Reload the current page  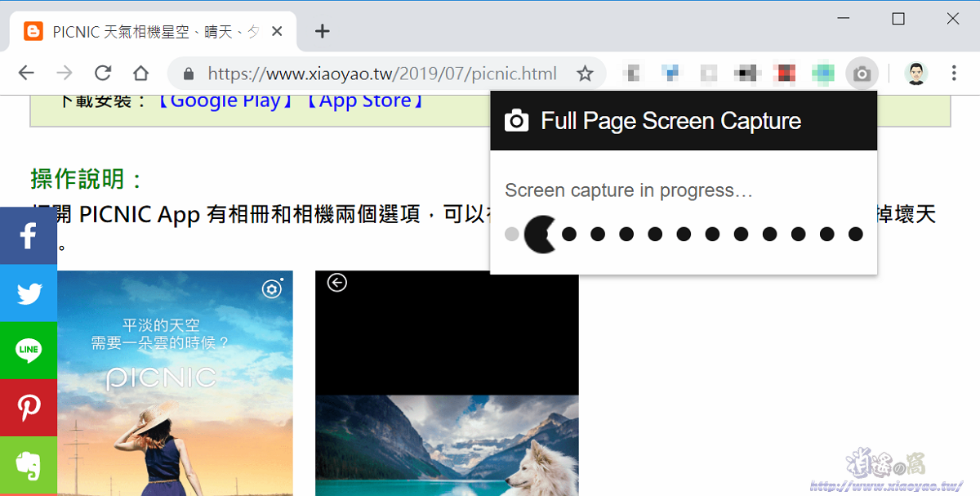click(x=103, y=74)
